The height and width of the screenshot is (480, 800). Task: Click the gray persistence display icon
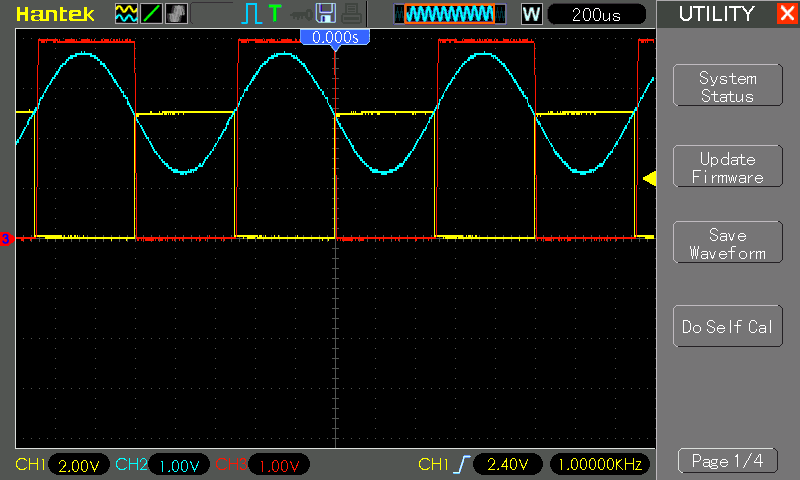tap(177, 14)
